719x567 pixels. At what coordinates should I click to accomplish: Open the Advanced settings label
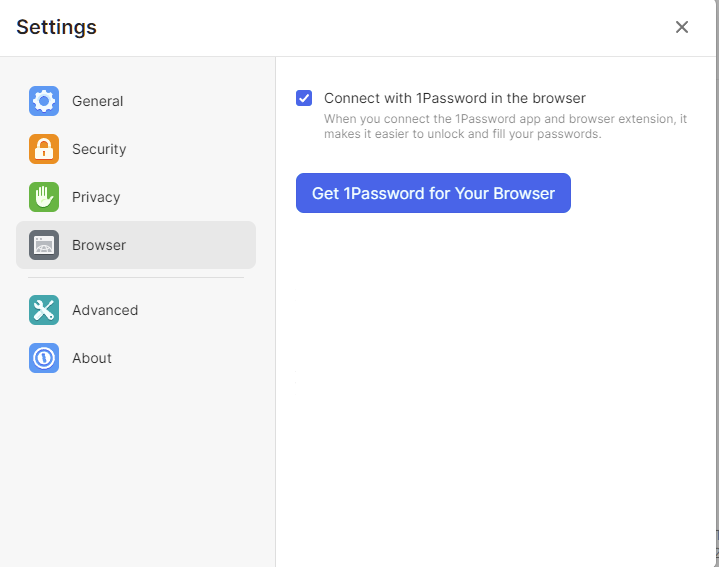pos(105,310)
